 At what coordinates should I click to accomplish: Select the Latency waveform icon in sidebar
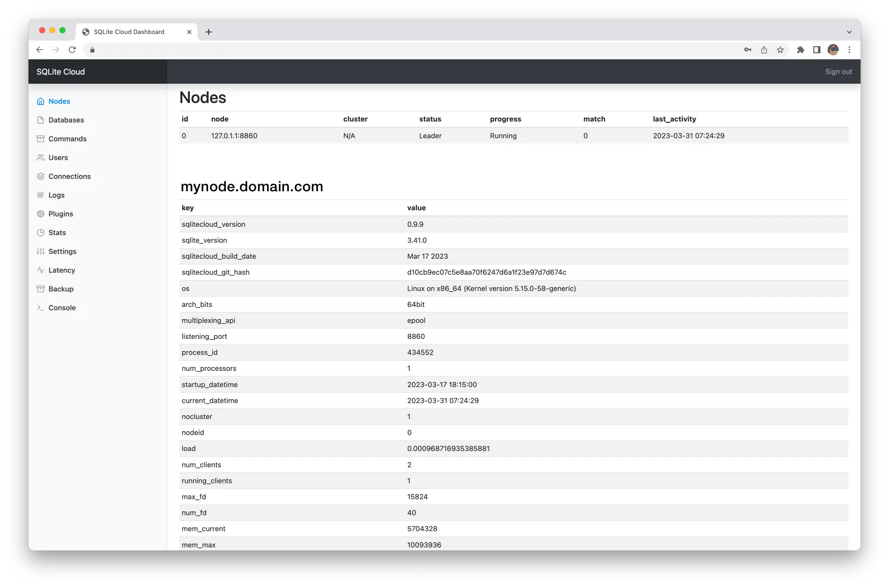(x=41, y=270)
